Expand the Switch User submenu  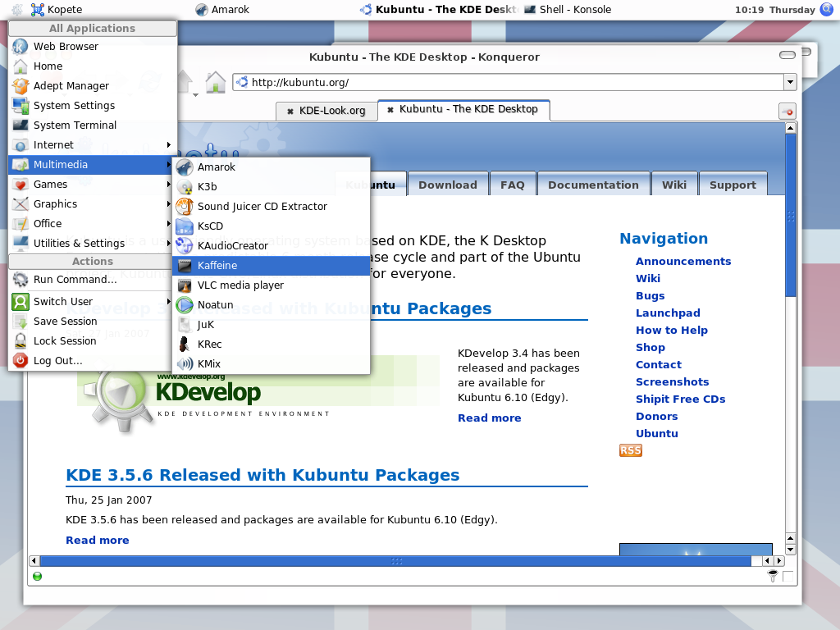[x=169, y=302]
